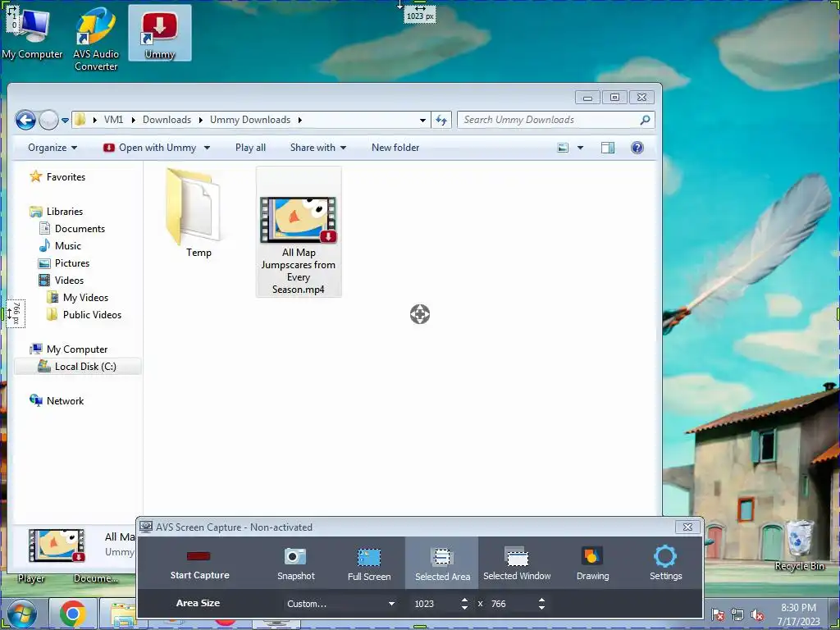Open the Windows Start menu
The height and width of the screenshot is (630, 840).
pyautogui.click(x=21, y=614)
